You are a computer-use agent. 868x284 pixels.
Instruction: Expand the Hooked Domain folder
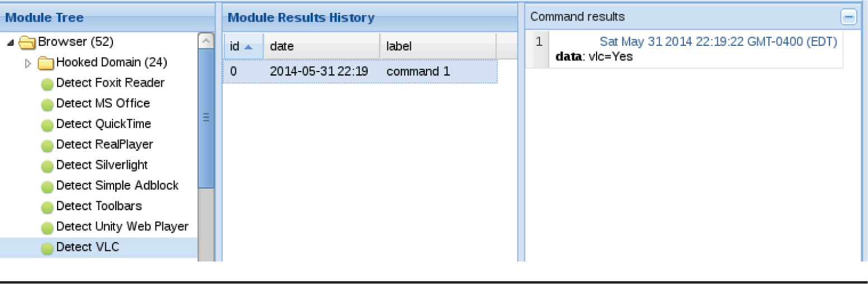tap(29, 63)
